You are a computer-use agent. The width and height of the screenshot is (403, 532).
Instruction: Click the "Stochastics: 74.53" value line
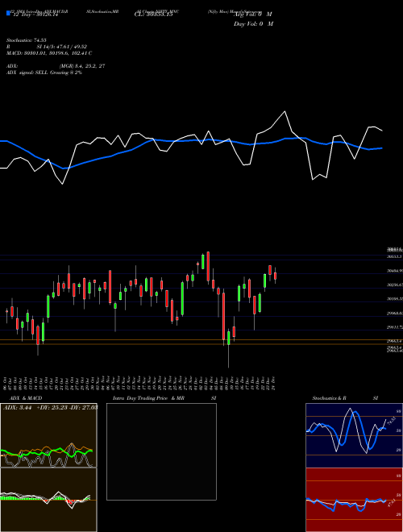point(26,40)
